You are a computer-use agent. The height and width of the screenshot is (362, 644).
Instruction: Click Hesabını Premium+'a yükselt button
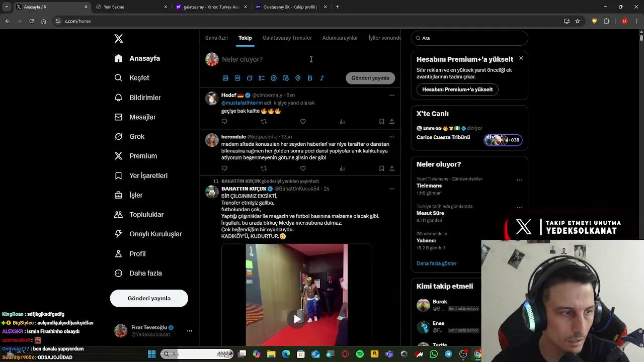(457, 89)
